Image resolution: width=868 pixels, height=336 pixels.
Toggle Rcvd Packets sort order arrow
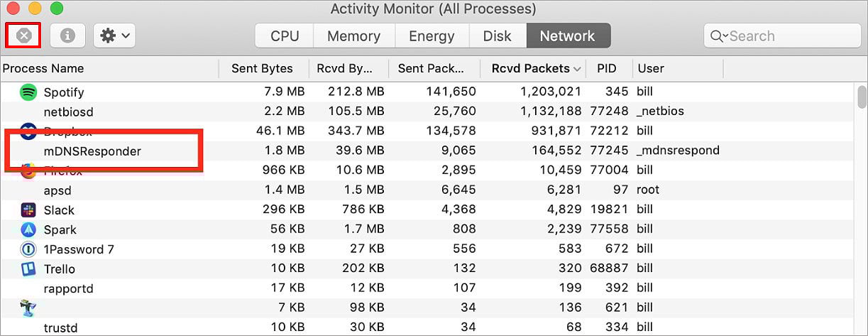pyautogui.click(x=578, y=69)
